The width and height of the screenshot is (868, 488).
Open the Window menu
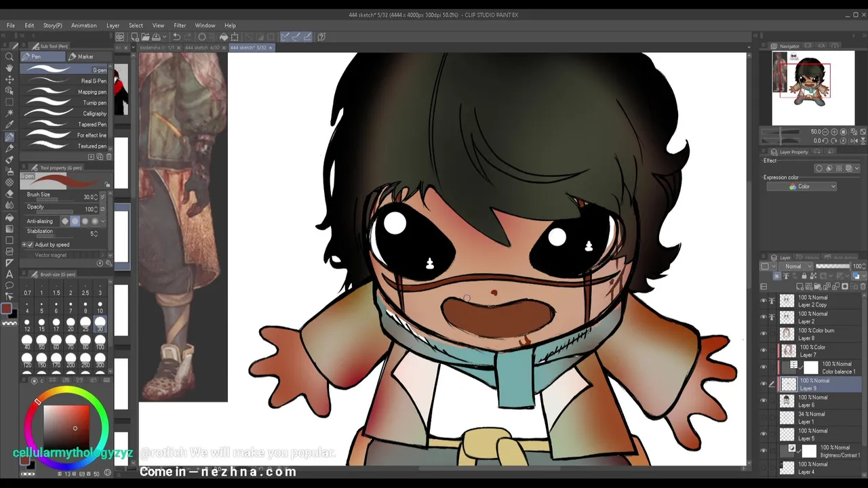click(205, 26)
